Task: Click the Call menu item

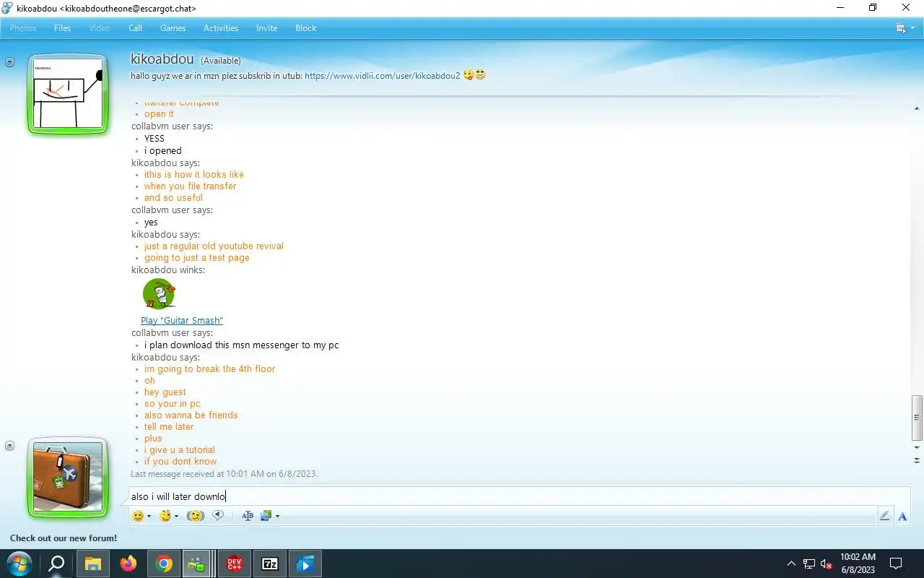Action: coord(136,28)
